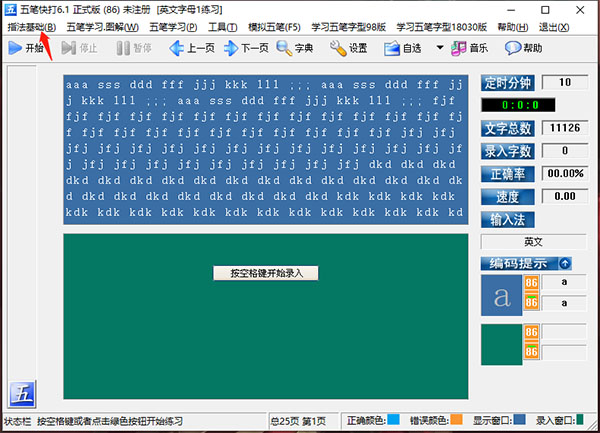Click 退出(X) in the menu bar
The width and height of the screenshot is (600, 433).
click(x=554, y=27)
